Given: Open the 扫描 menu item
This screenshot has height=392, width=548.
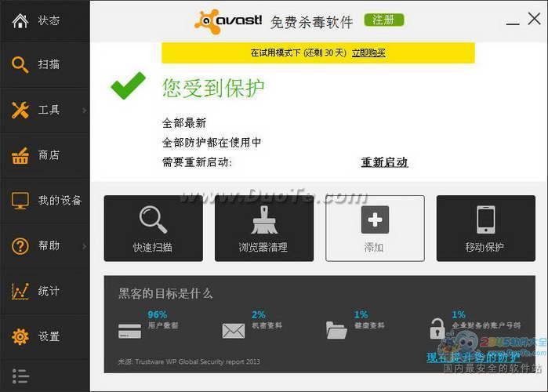Looking at the screenshot, I should pyautogui.click(x=45, y=64).
